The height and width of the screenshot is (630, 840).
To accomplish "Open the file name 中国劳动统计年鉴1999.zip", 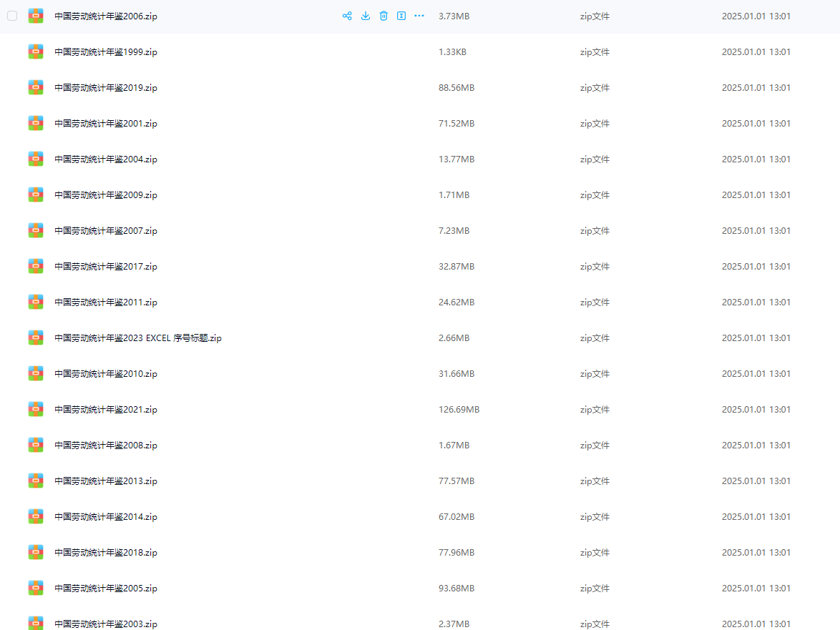I will click(106, 52).
